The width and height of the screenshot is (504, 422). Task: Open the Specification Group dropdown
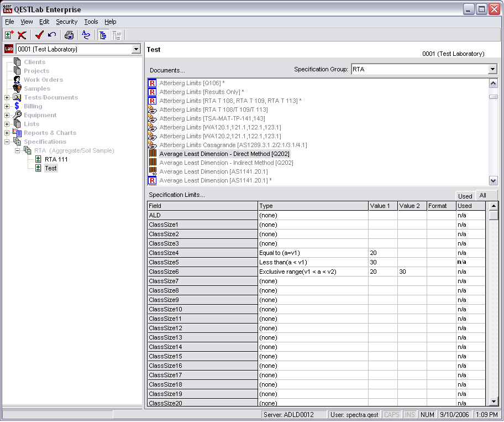coord(492,70)
